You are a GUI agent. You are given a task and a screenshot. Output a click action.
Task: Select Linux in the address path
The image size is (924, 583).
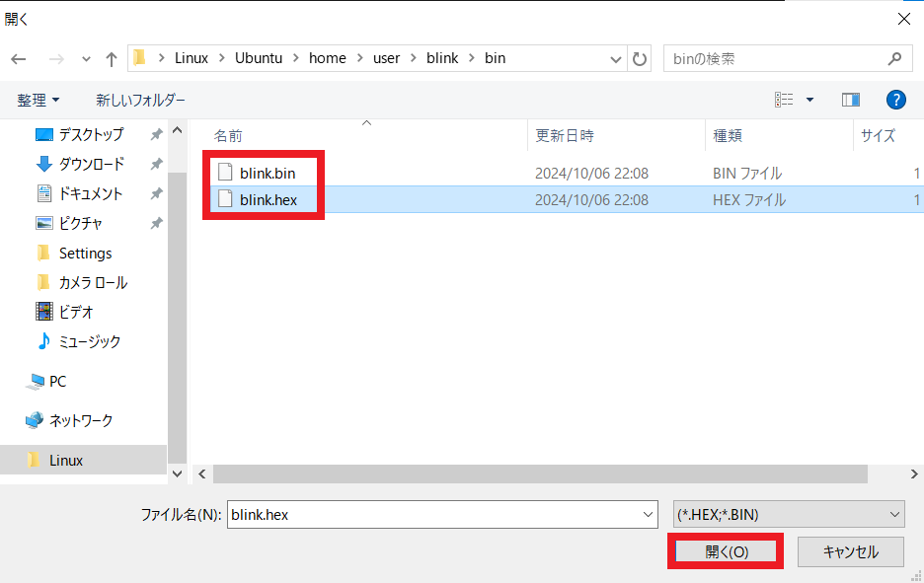pyautogui.click(x=192, y=58)
